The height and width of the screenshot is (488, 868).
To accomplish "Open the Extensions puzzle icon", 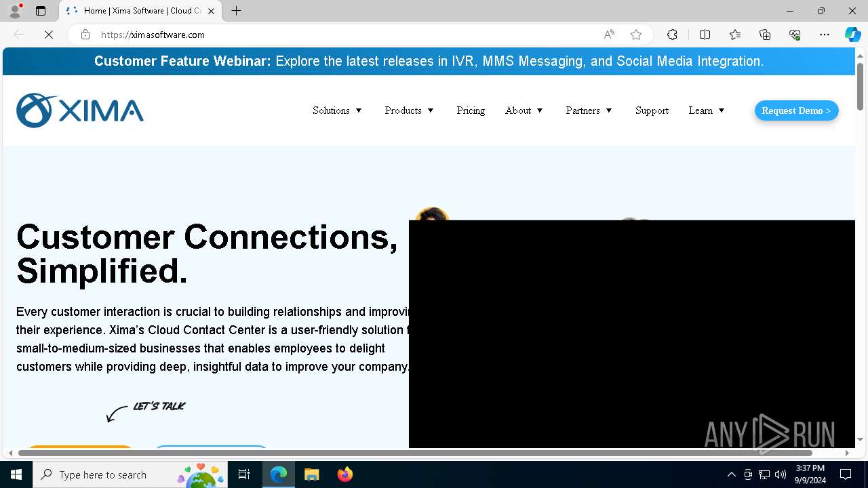I will tap(672, 35).
